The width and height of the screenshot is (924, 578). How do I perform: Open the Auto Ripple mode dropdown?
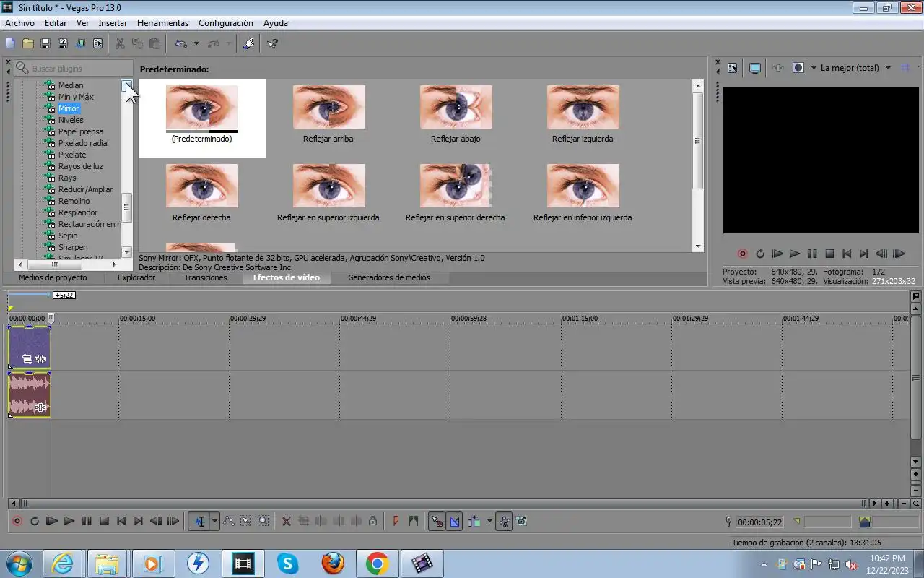489,521
